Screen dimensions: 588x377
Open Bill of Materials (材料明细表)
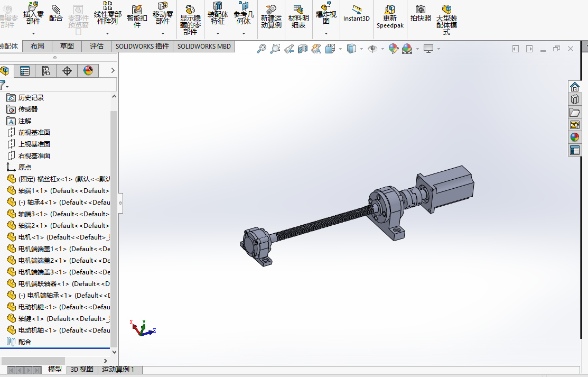[298, 17]
